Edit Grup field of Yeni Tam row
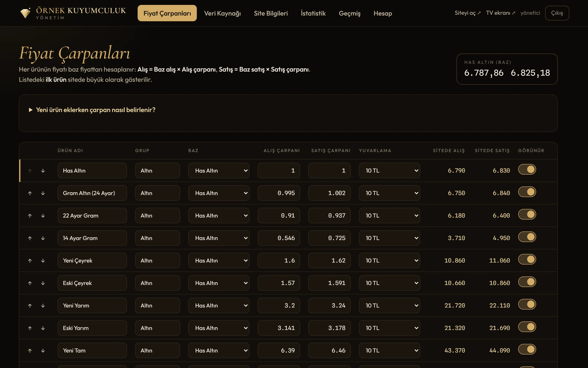This screenshot has width=588, height=368. [157, 351]
